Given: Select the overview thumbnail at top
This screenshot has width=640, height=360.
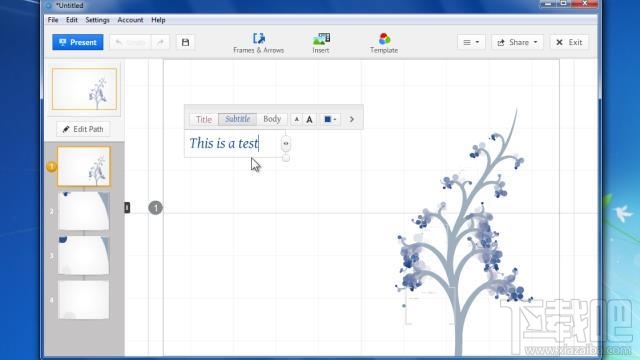Looking at the screenshot, I should [x=84, y=89].
